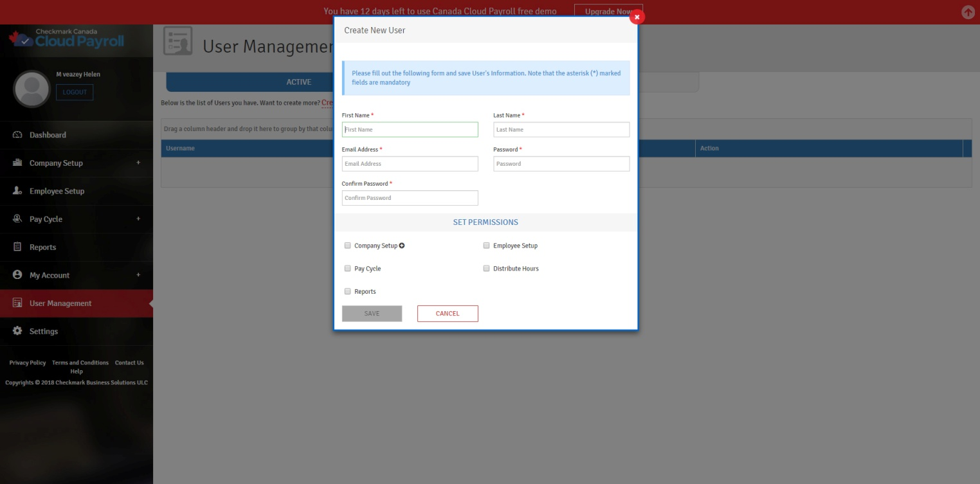Click the Cloud Payroll logo

click(x=67, y=39)
